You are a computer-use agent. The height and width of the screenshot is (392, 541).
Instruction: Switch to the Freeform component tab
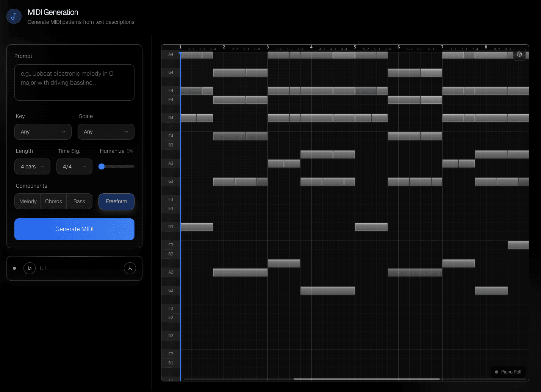tap(116, 201)
